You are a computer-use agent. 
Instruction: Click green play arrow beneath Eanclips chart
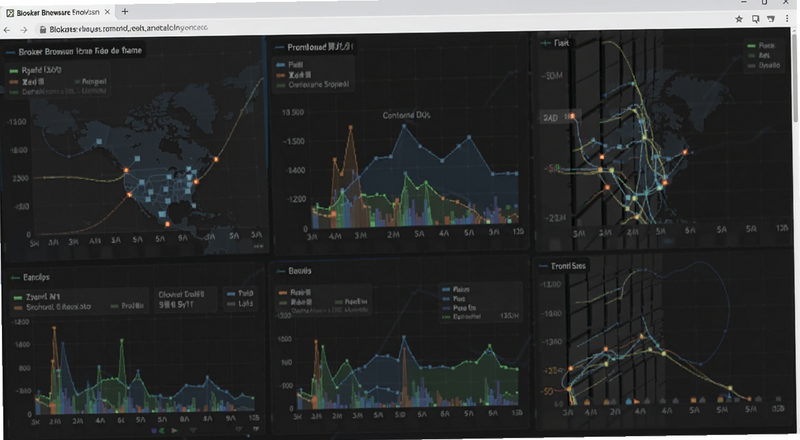tap(174, 430)
